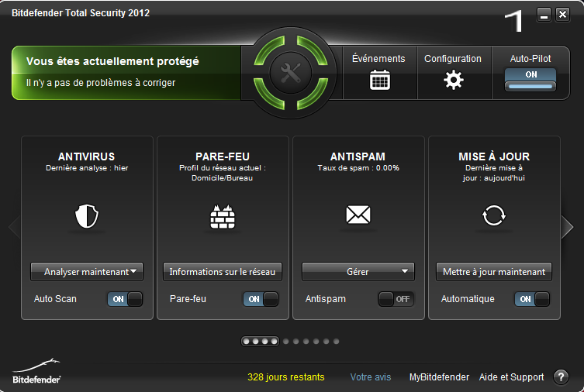Open the Configuration gear icon
The width and height of the screenshot is (584, 392).
pos(453,80)
